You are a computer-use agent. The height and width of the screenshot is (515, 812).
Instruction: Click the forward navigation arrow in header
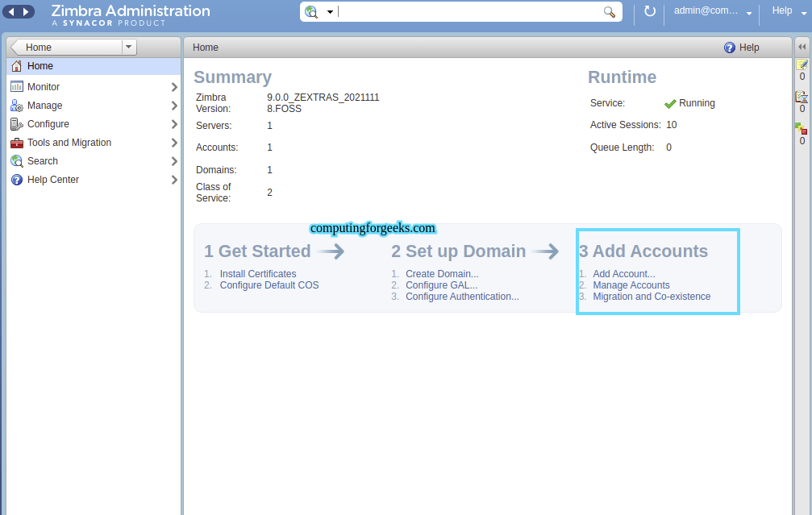pyautogui.click(x=26, y=11)
